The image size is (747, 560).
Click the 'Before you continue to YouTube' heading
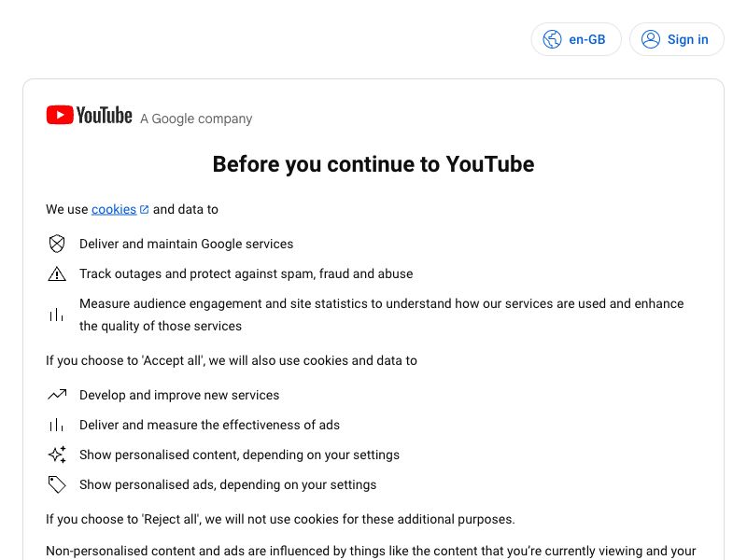click(x=373, y=164)
